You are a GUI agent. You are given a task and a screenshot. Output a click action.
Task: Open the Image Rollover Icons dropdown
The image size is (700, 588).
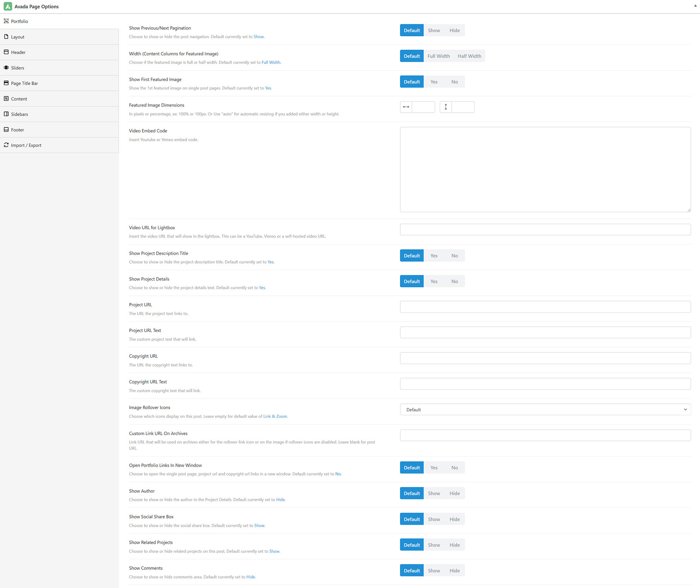[x=545, y=410]
